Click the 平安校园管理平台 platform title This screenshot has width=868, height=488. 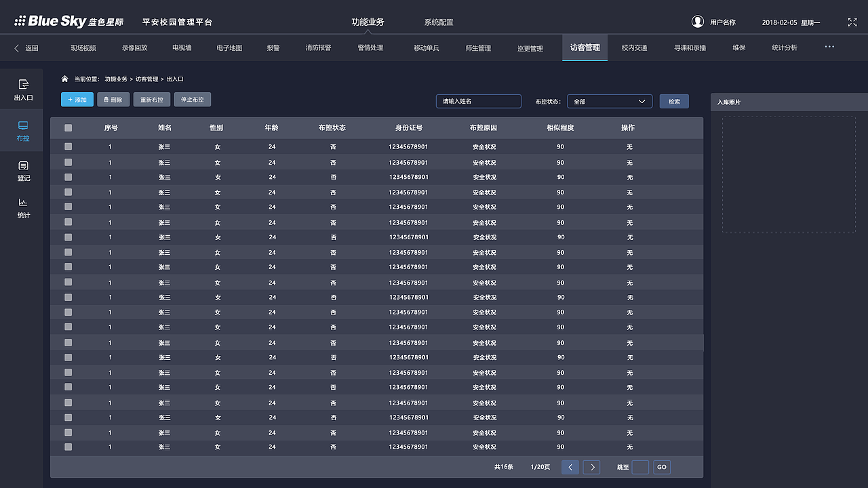178,22
